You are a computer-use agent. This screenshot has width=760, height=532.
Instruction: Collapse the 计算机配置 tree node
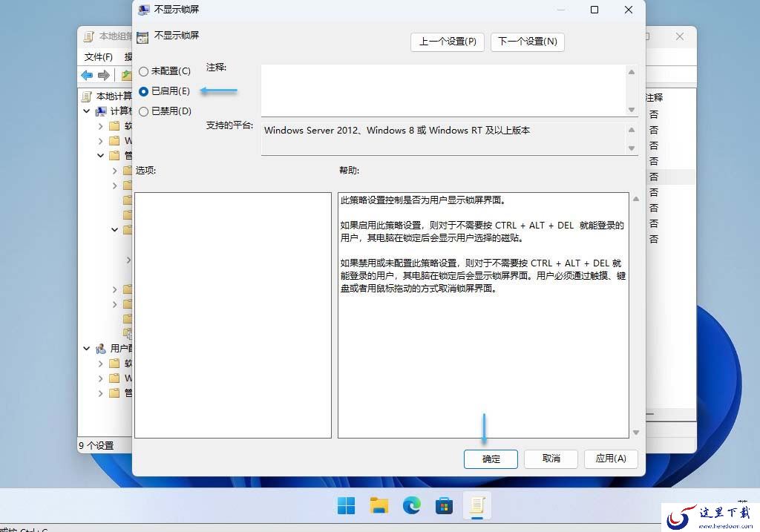86,111
